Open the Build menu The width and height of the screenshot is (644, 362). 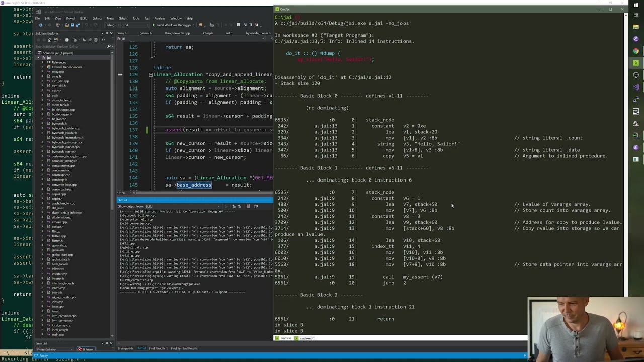tap(84, 18)
